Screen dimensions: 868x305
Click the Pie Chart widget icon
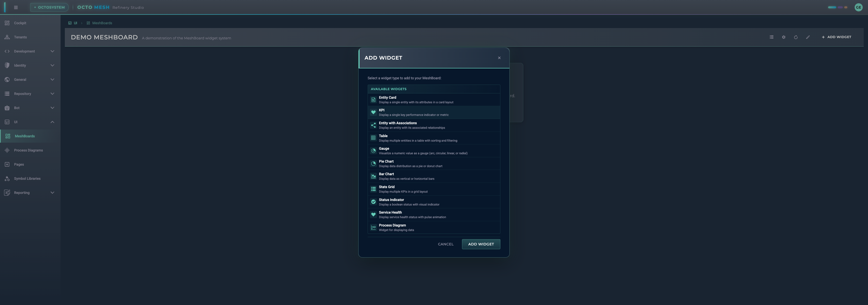tap(373, 163)
